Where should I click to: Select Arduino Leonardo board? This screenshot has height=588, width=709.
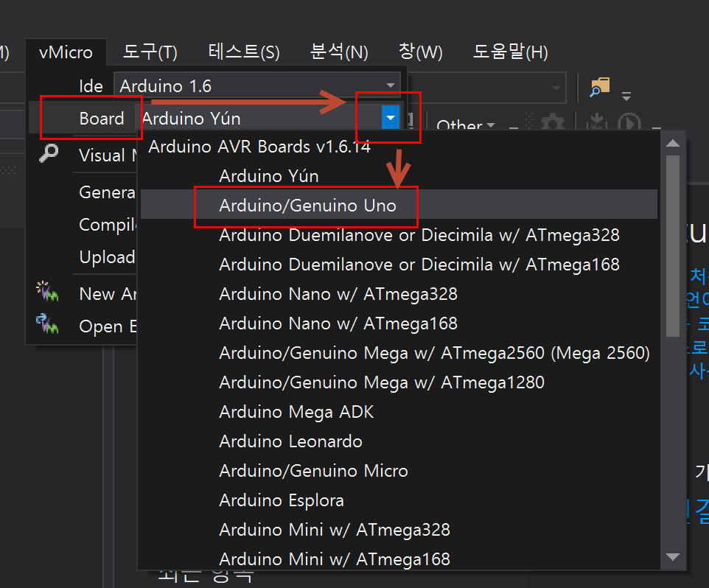[399, 441]
